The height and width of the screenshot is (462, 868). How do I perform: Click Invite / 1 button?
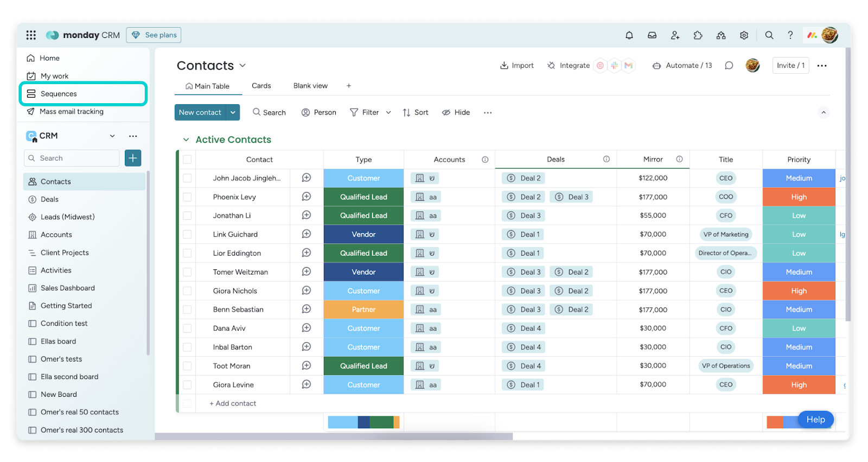coord(790,66)
